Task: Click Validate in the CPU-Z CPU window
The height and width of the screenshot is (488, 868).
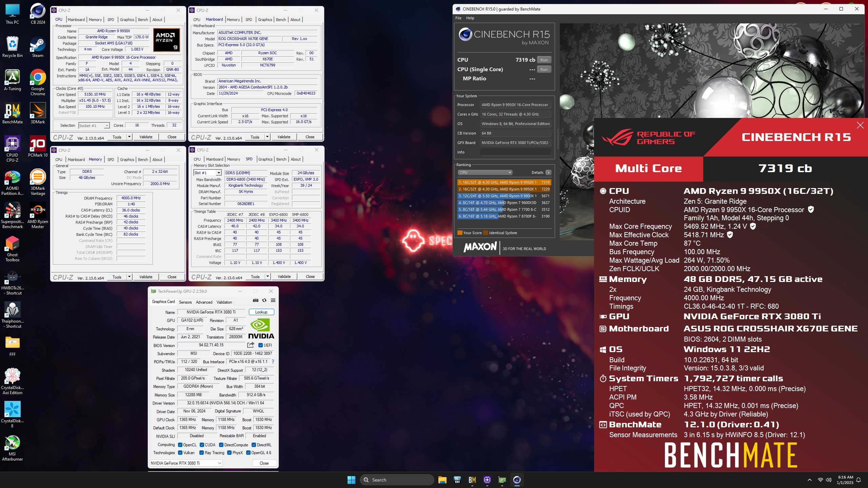Action: coord(146,137)
